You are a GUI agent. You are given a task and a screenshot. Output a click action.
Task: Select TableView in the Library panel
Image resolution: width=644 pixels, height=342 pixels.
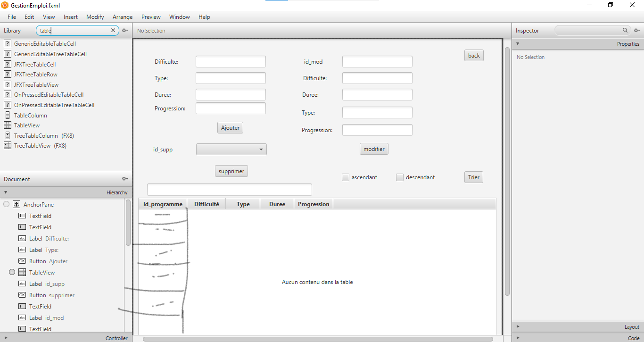26,125
